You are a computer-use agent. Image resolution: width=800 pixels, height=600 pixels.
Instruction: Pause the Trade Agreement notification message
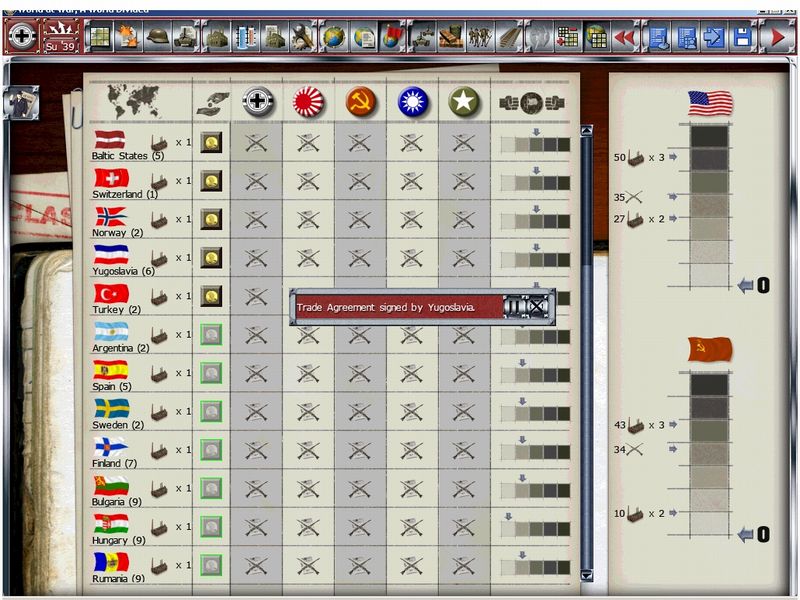tap(515, 307)
